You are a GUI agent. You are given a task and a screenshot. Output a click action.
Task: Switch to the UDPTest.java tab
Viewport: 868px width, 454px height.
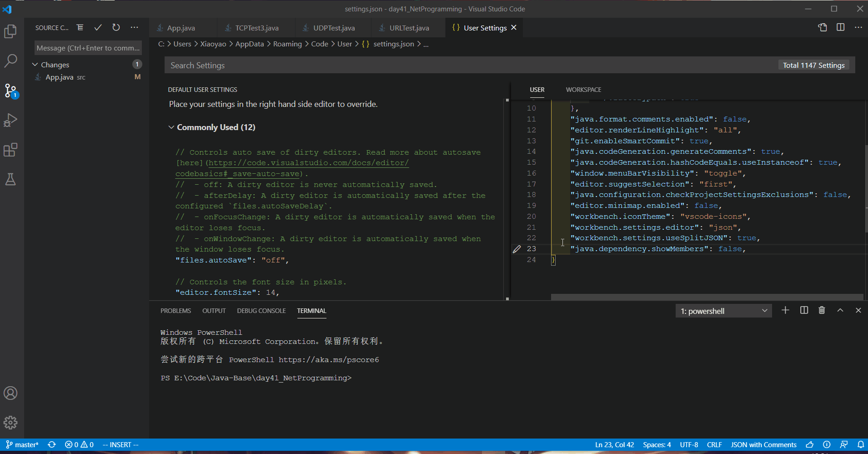point(334,28)
